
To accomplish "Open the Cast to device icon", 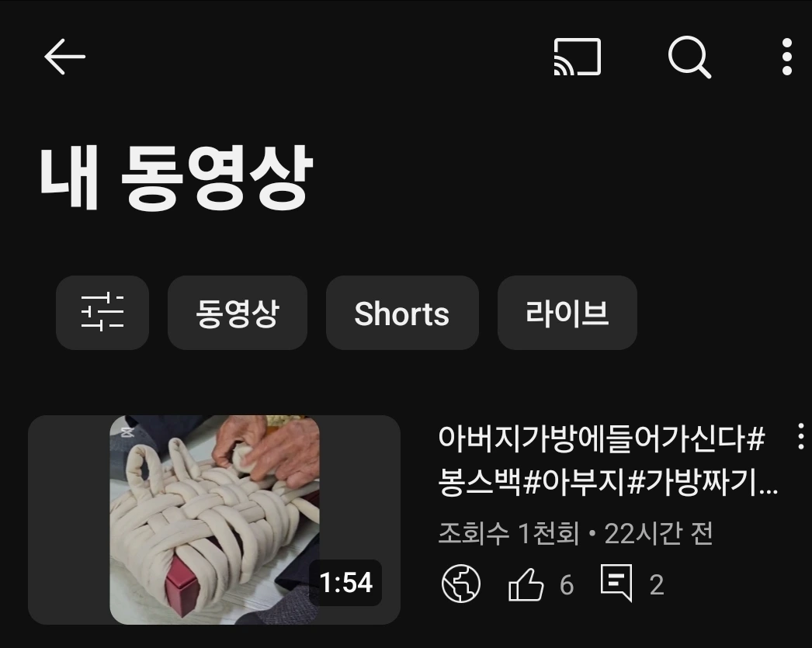I will coord(578,57).
